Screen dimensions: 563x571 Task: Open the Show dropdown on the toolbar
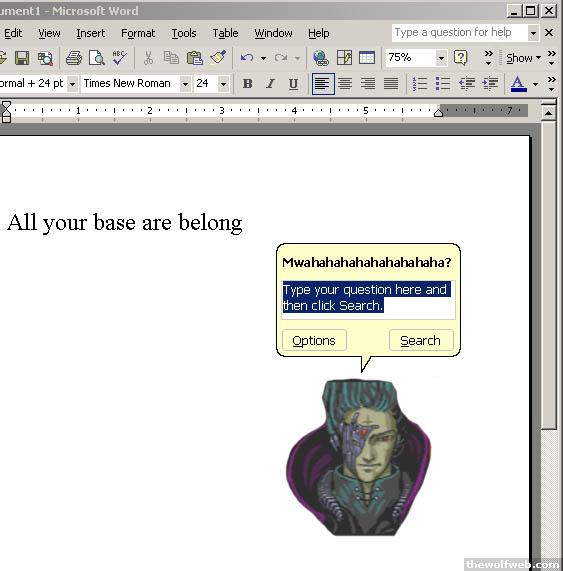click(523, 58)
